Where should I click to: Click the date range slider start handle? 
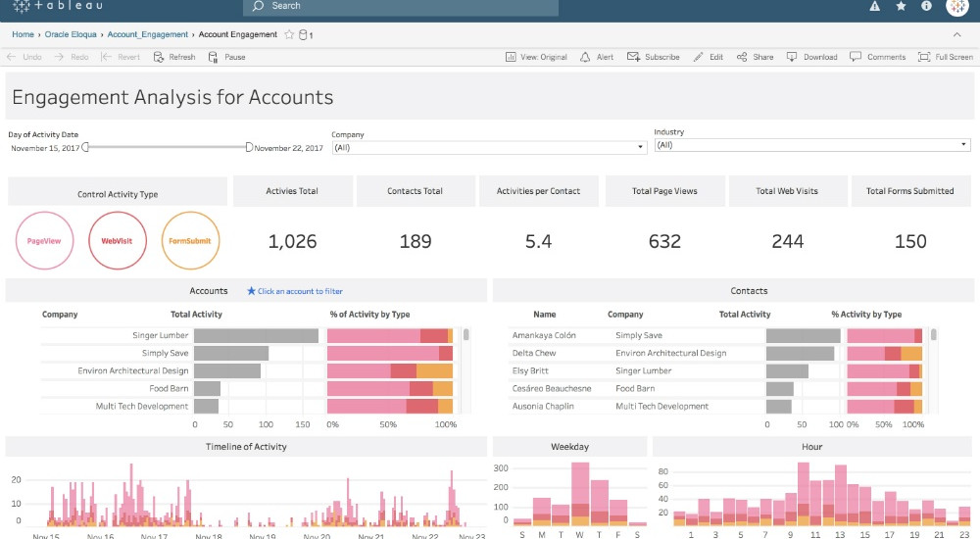click(x=86, y=147)
